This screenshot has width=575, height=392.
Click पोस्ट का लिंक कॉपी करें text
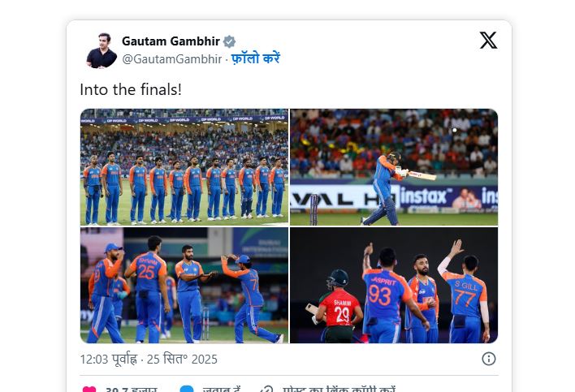338,390
